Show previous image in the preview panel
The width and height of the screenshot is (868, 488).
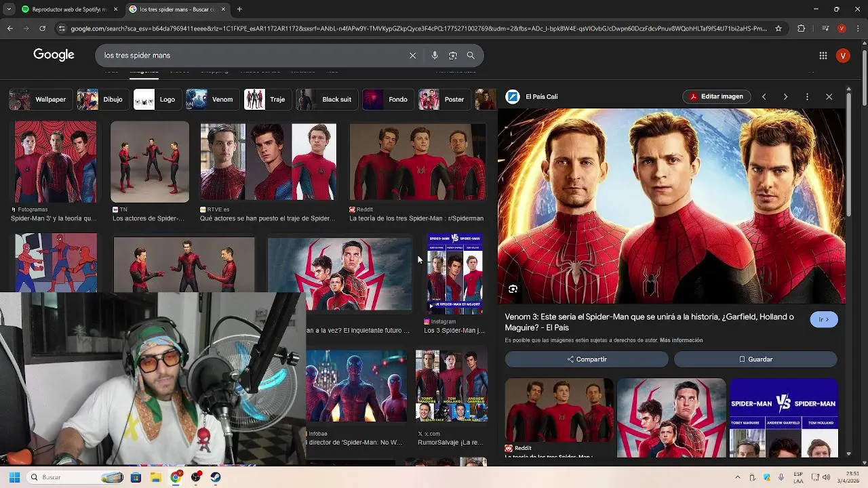click(764, 97)
